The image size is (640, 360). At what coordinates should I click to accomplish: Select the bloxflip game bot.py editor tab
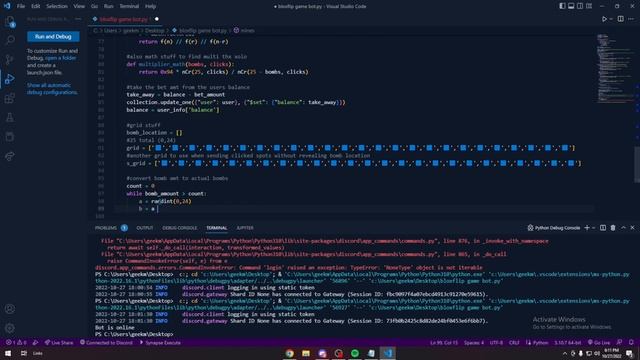coord(123,19)
